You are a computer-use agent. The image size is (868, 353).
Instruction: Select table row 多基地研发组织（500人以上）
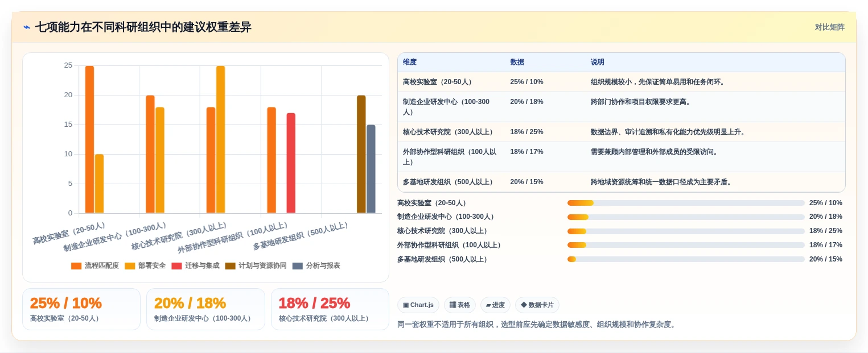[x=621, y=182]
